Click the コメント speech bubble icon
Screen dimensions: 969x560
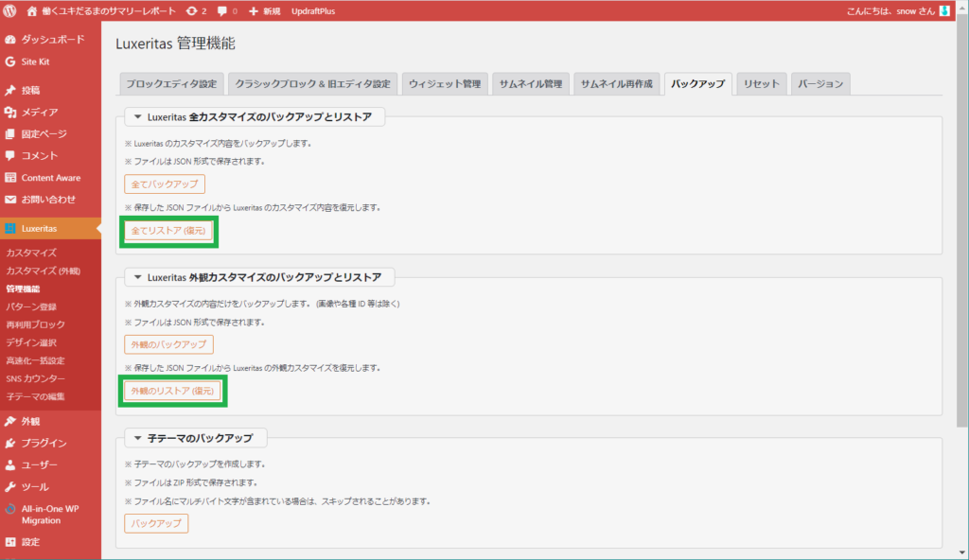(x=9, y=156)
